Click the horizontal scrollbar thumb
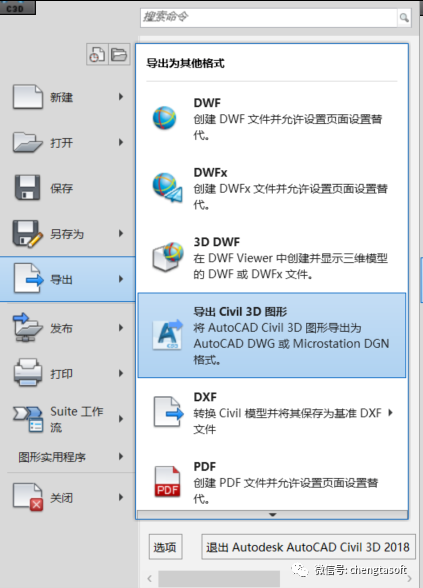The height and width of the screenshot is (588, 423). click(x=219, y=579)
